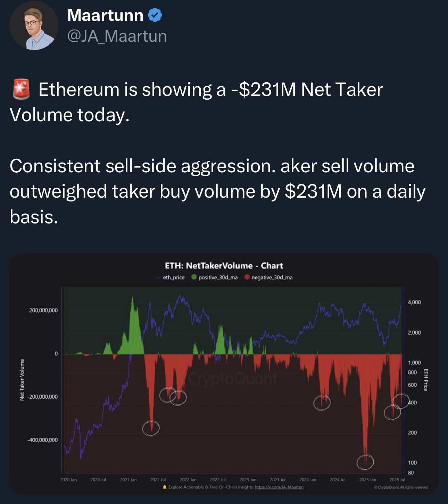Screen dimensions: 448x504
Task: Click the red siren emoji
Action: coord(21,89)
